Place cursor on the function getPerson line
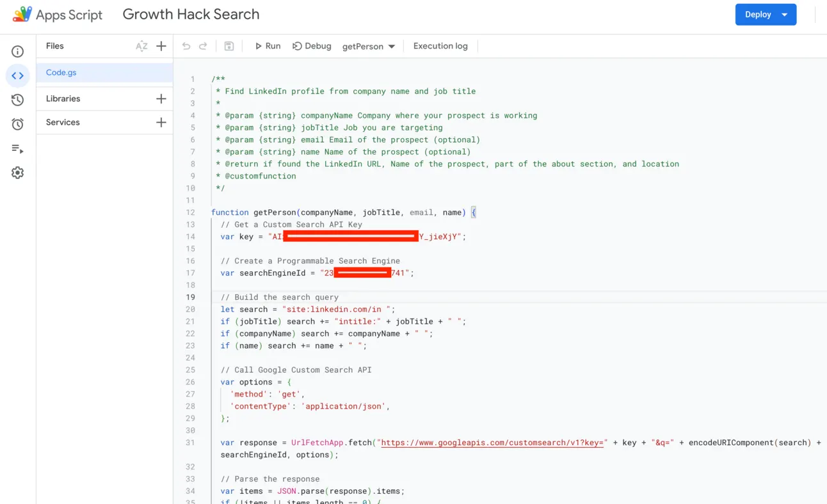Screen dimensions: 827x504 [x=344, y=212]
